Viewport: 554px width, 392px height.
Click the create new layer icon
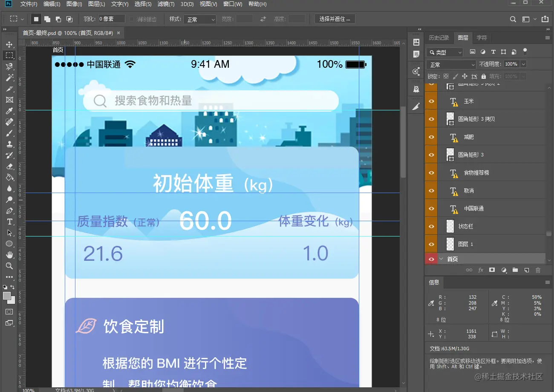526,270
